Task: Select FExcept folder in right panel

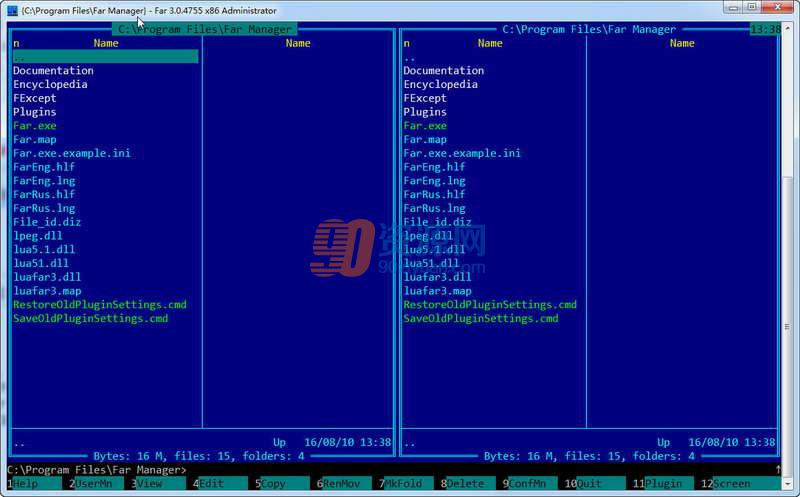Action: 425,98
